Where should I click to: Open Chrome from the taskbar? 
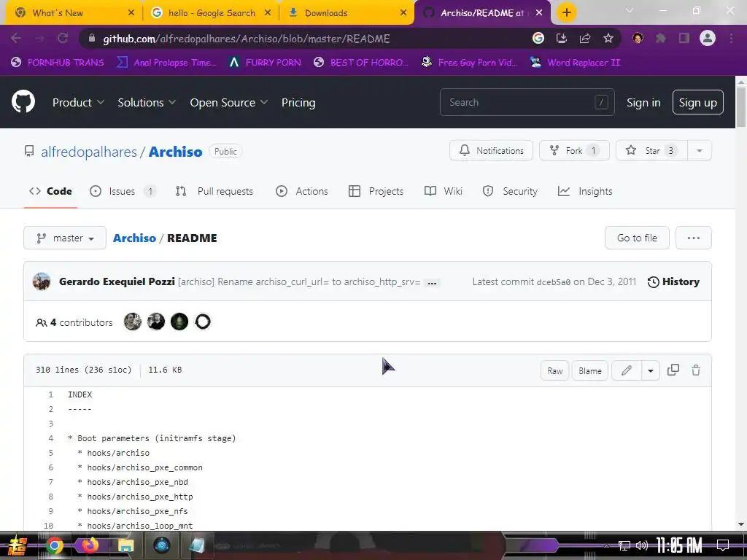coord(54,545)
